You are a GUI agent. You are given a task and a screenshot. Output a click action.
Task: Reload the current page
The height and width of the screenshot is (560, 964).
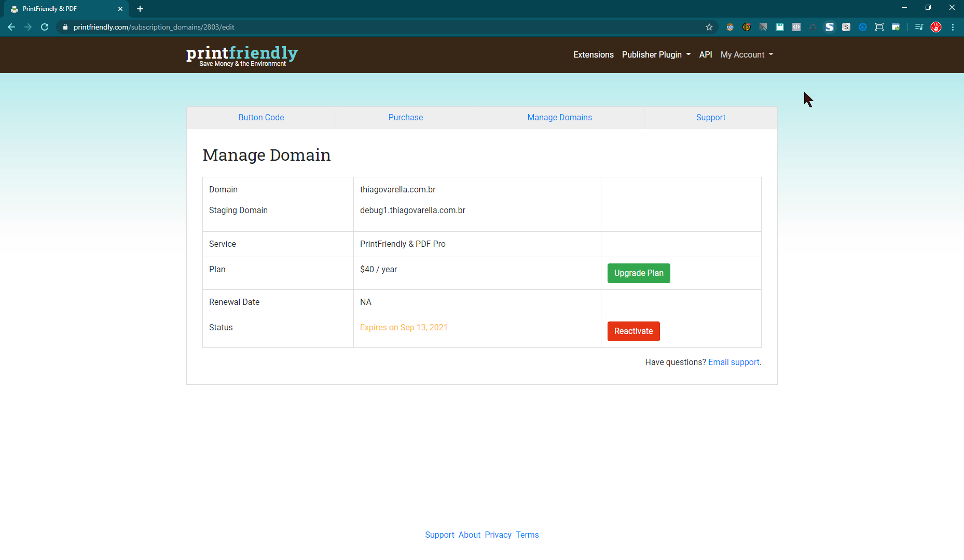(45, 27)
